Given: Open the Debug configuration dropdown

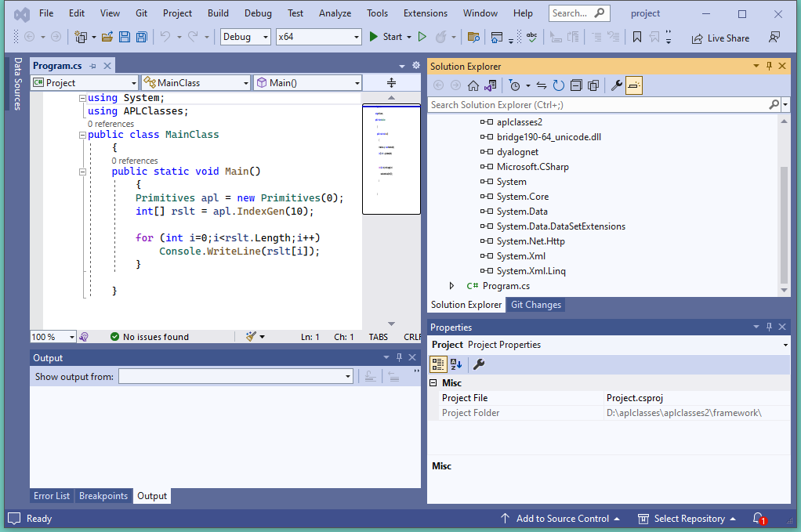Looking at the screenshot, I should click(x=245, y=37).
